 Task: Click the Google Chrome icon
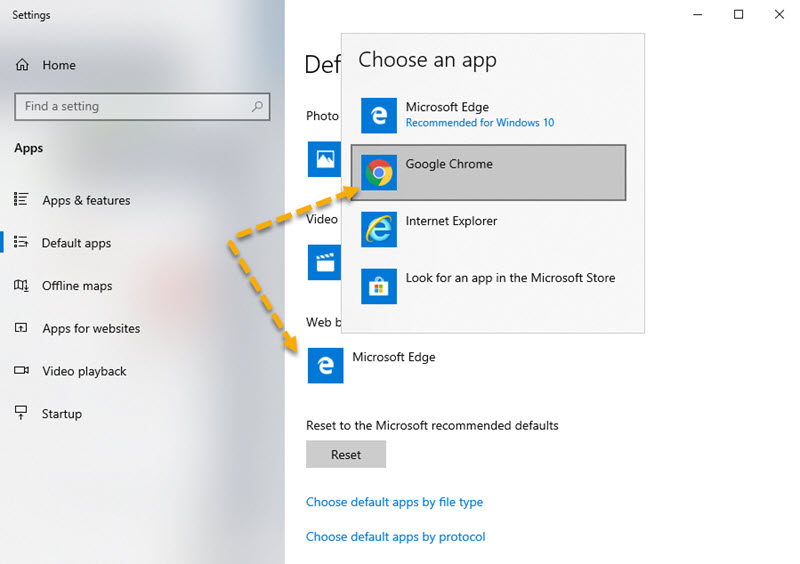[379, 173]
